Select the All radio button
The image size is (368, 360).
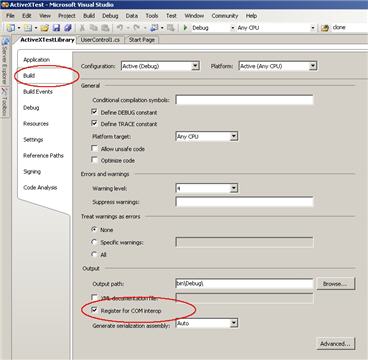[x=94, y=254]
